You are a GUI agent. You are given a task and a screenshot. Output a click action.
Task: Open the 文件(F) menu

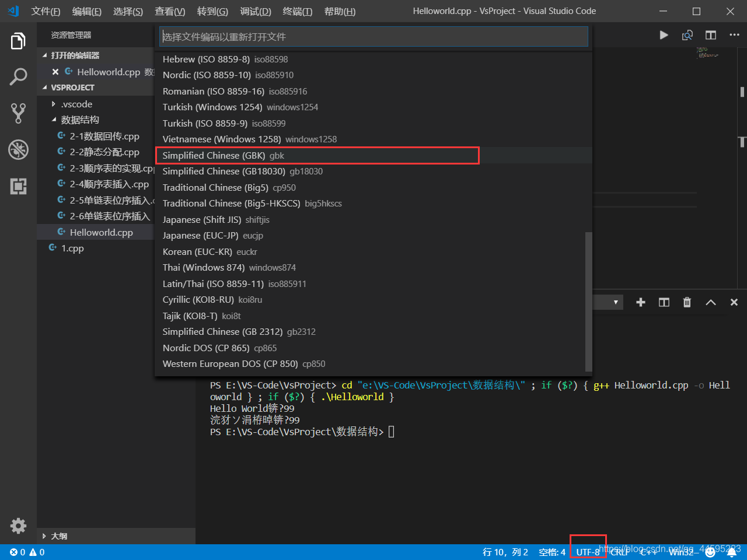click(46, 11)
